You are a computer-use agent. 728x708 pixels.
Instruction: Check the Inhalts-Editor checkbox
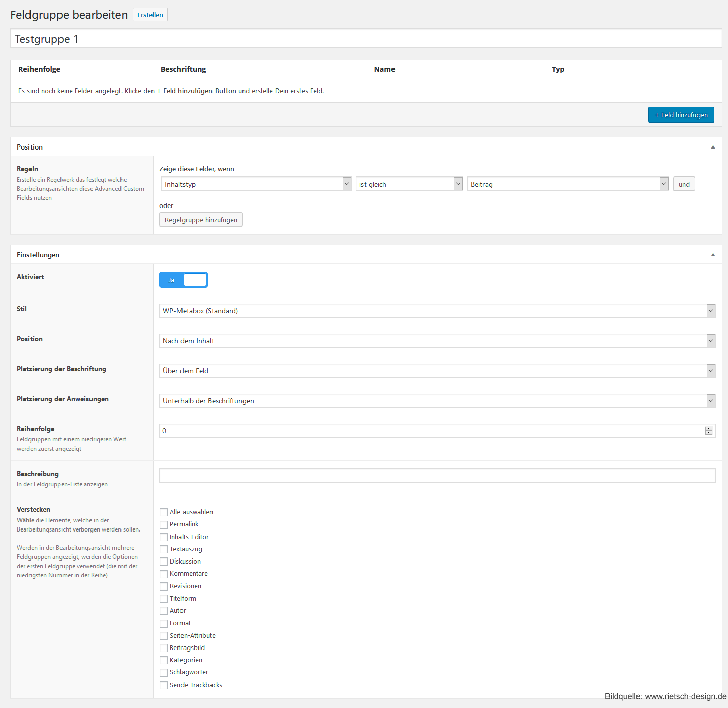coord(164,537)
